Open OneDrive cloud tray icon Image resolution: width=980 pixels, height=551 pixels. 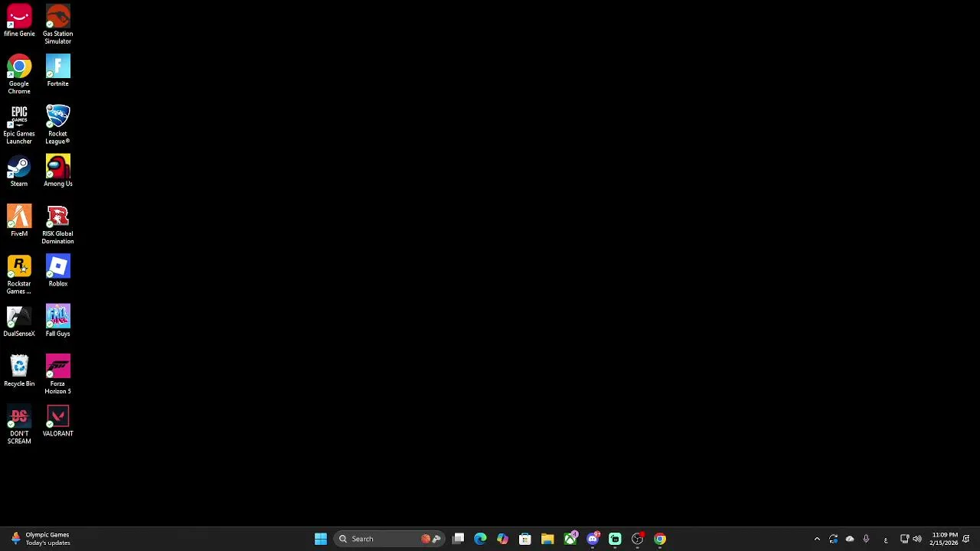(x=850, y=539)
